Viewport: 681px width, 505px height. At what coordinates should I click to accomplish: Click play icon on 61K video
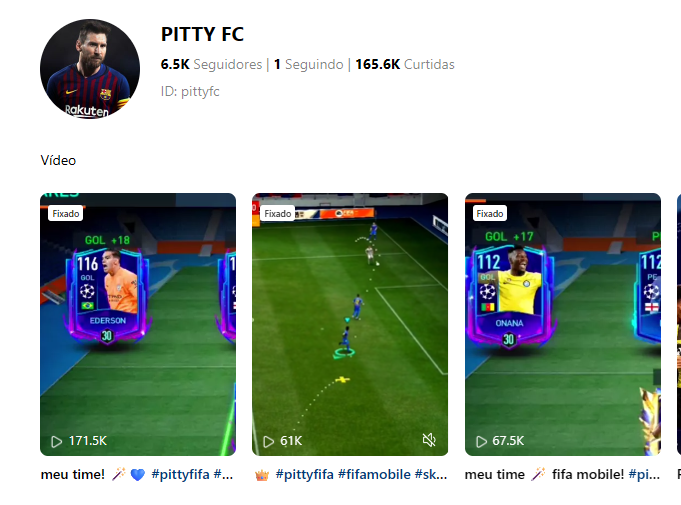(x=268, y=442)
